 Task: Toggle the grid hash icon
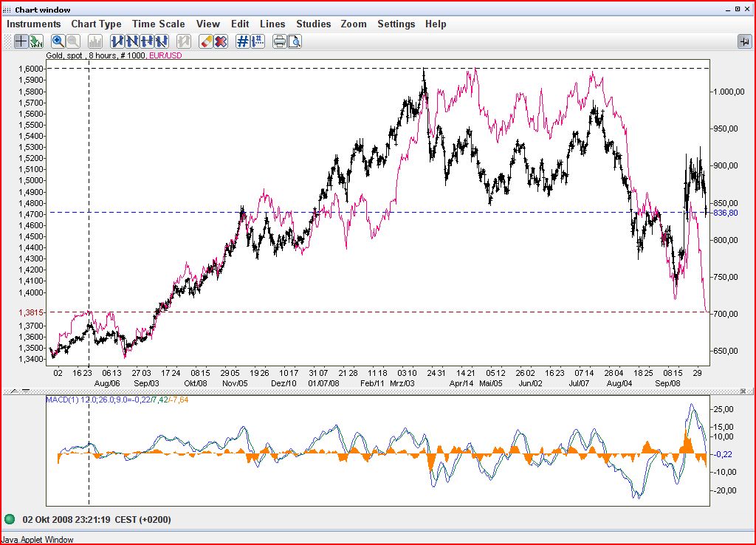tap(242, 41)
